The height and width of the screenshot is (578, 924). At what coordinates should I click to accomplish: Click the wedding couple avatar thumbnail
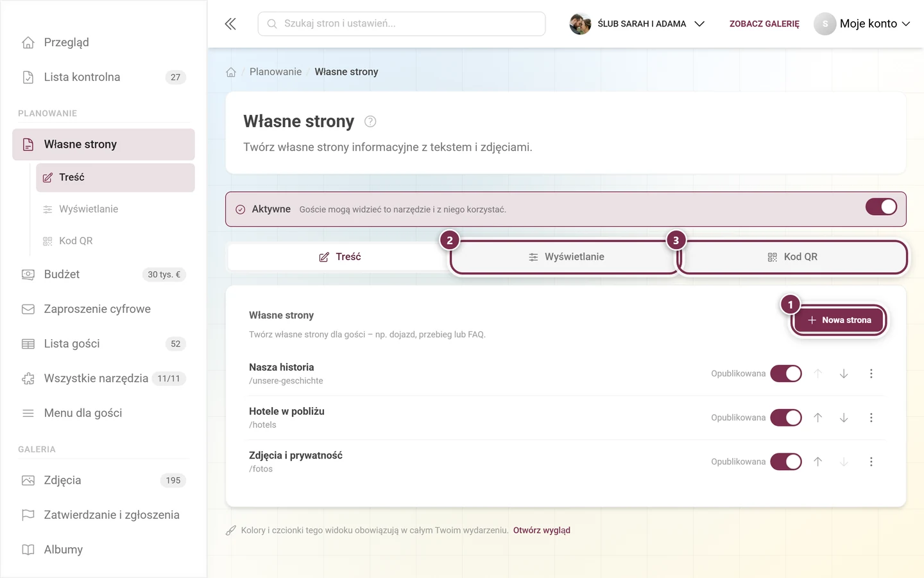(x=580, y=24)
